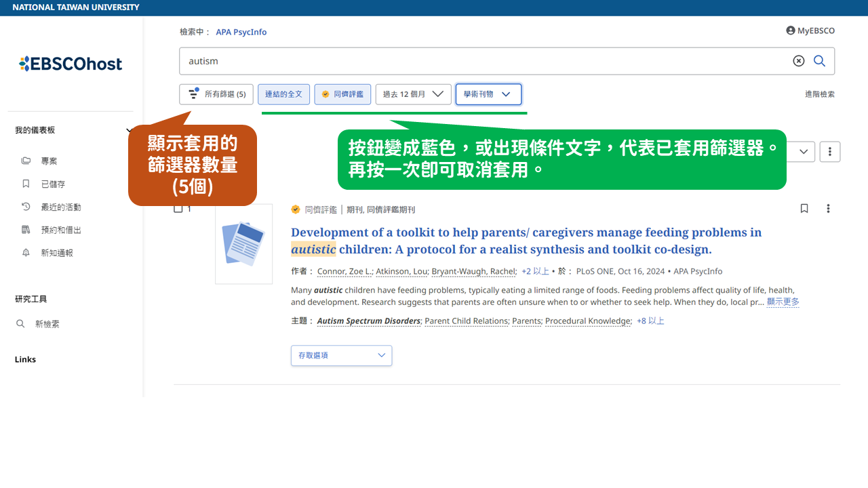
Task: Select checkbox for result 1
Action: click(178, 209)
